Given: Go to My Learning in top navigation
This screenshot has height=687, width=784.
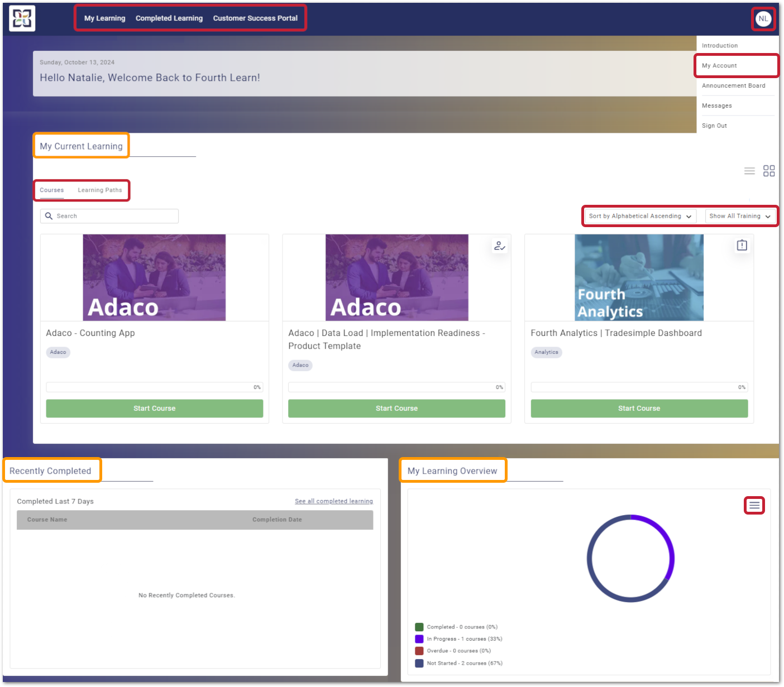Looking at the screenshot, I should pos(105,18).
